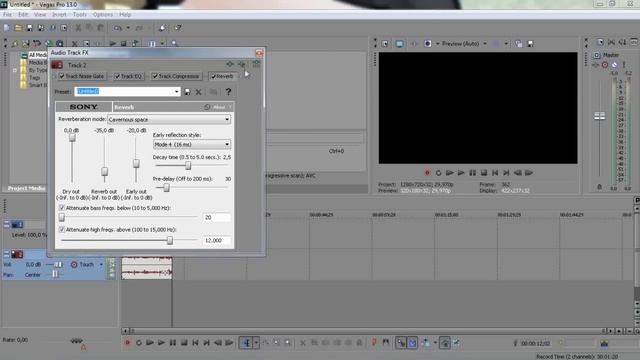640x360 pixels.
Task: Click the Split Screen View icon in preview toolbar
Action: (428, 43)
